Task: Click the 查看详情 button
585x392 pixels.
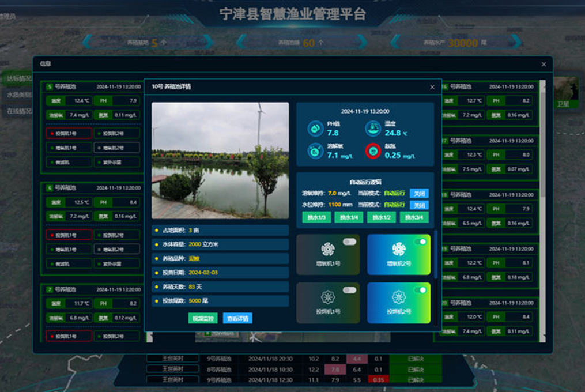Action: point(237,318)
